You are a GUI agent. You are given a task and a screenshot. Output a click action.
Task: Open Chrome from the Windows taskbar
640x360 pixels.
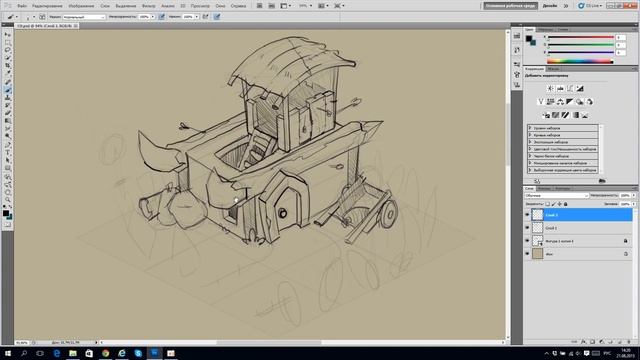(x=105, y=353)
